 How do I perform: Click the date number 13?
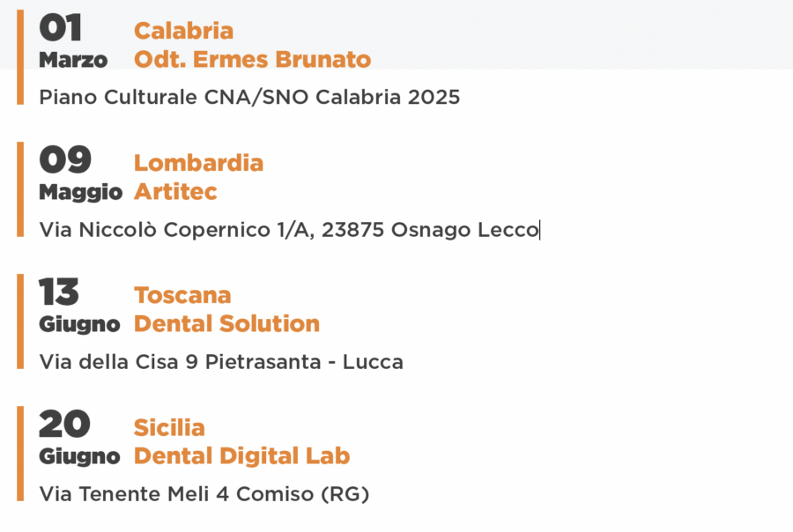(x=59, y=292)
